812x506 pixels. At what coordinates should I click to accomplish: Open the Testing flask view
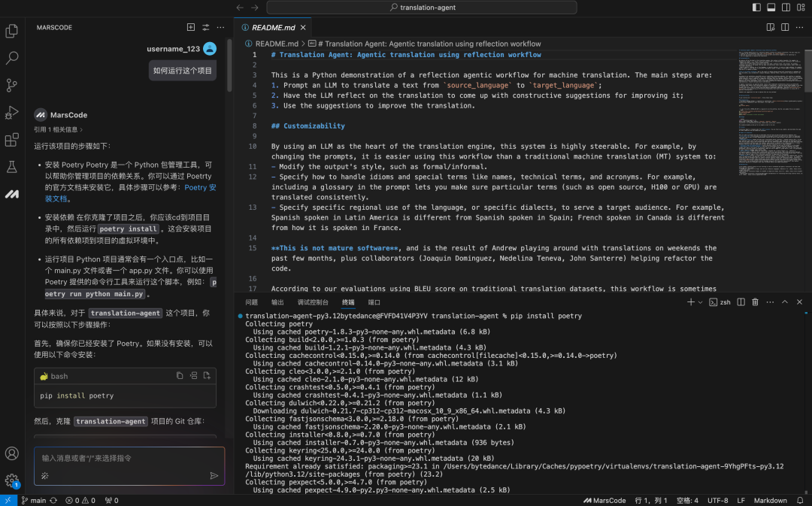11,167
